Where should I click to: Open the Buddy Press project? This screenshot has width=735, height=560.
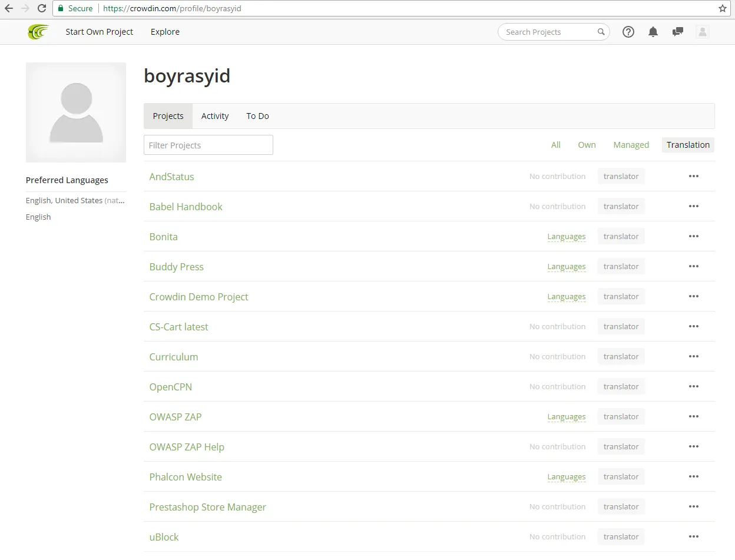coord(176,267)
